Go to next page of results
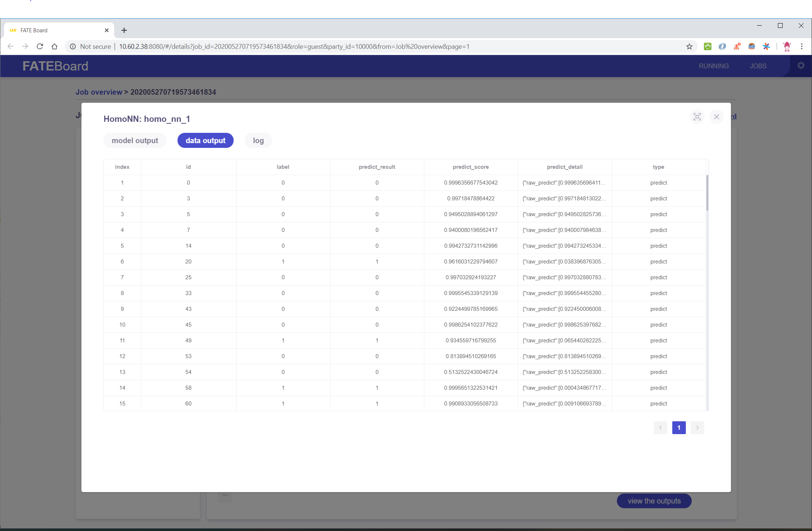This screenshot has height=531, width=812. pyautogui.click(x=697, y=428)
